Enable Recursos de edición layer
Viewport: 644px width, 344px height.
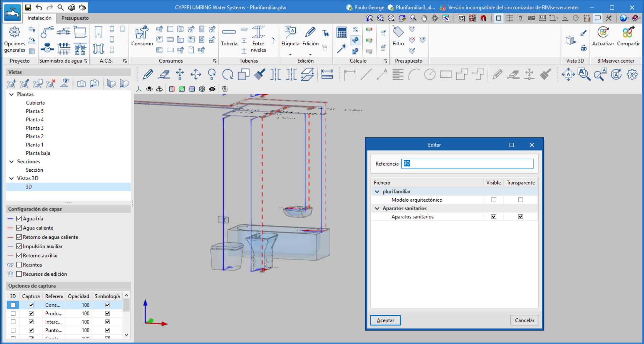[x=19, y=274]
